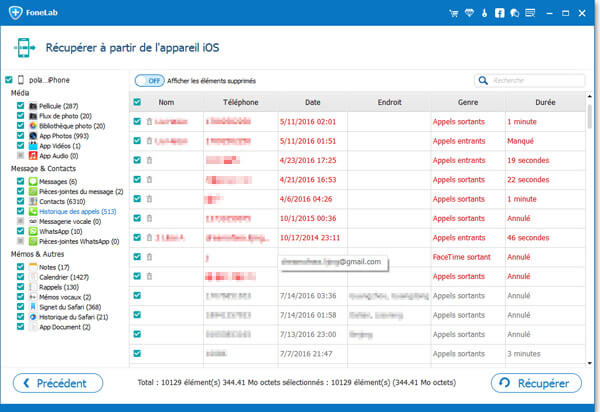Viewport: 600px width, 412px height.
Task: Click the Récupérer button
Action: [536, 382]
